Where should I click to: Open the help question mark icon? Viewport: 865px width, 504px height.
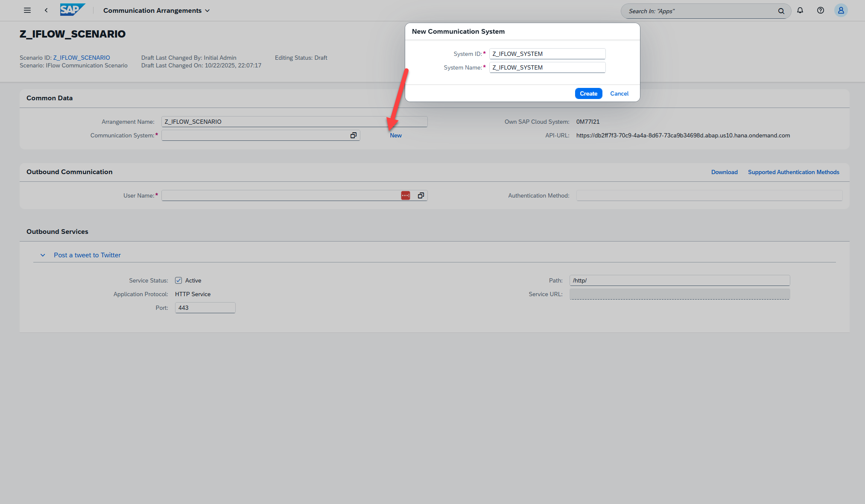820,10
